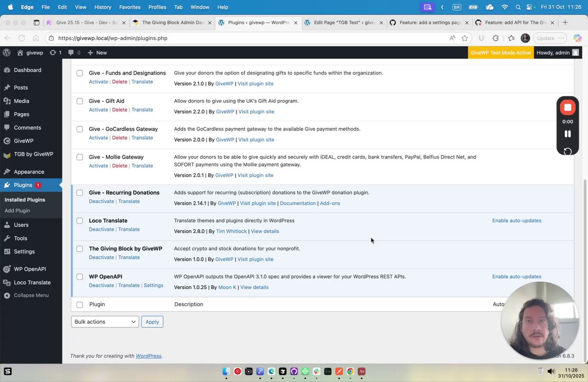Stop the screen recording with the red button
Viewport: 588px width, 382px height.
(568, 108)
